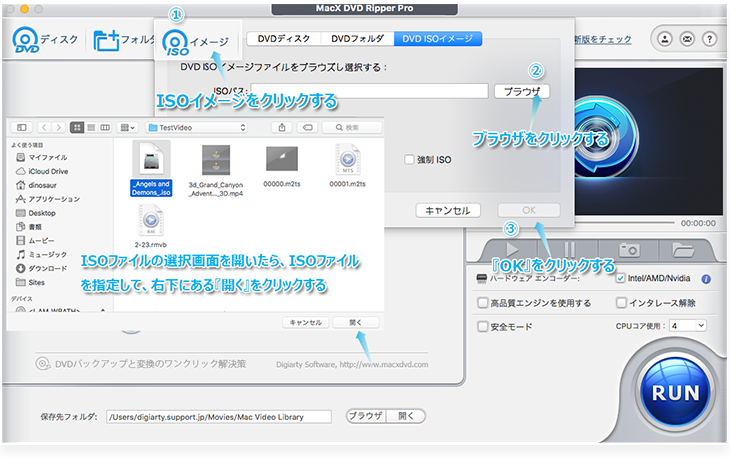Open Desktop in sidebar

pyautogui.click(x=36, y=213)
